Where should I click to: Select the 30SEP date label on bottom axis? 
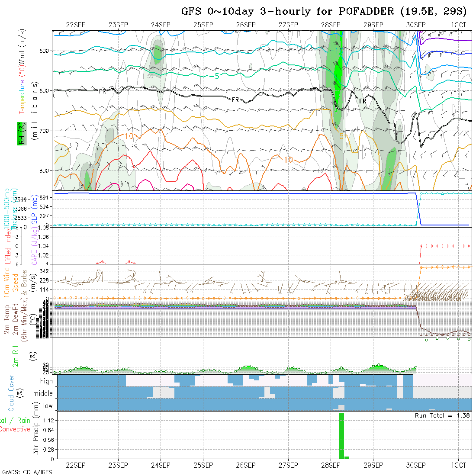click(416, 465)
